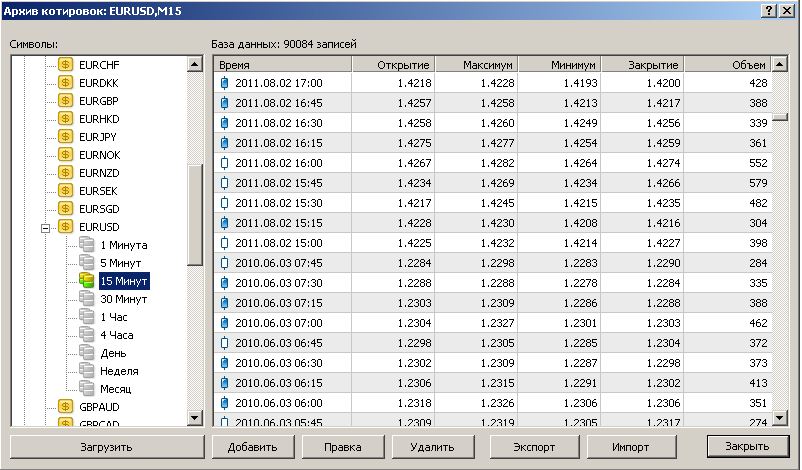Select the 4 Часа timeframe
This screenshot has height=470, width=802.
[x=117, y=335]
